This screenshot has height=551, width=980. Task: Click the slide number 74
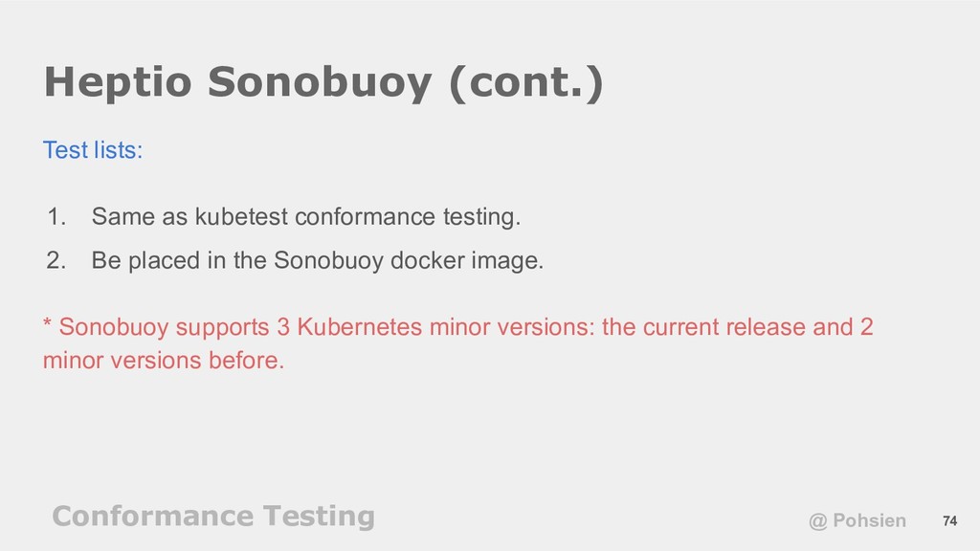tap(949, 520)
